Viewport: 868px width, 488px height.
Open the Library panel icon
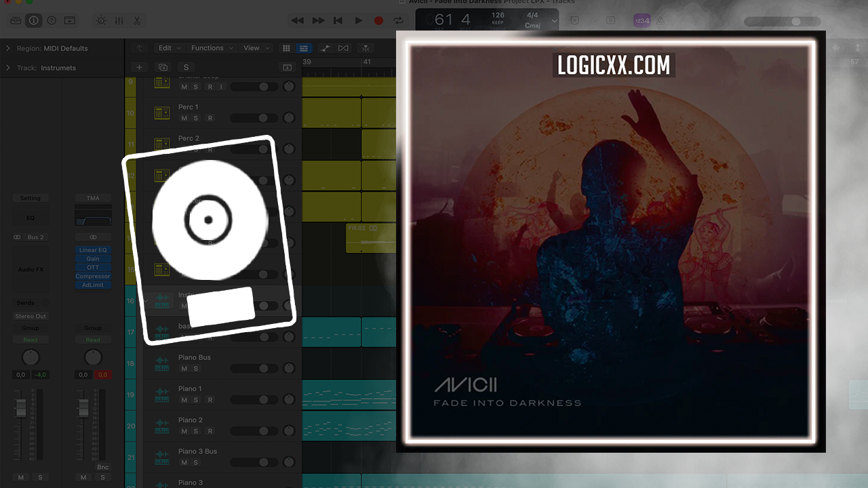(15, 20)
